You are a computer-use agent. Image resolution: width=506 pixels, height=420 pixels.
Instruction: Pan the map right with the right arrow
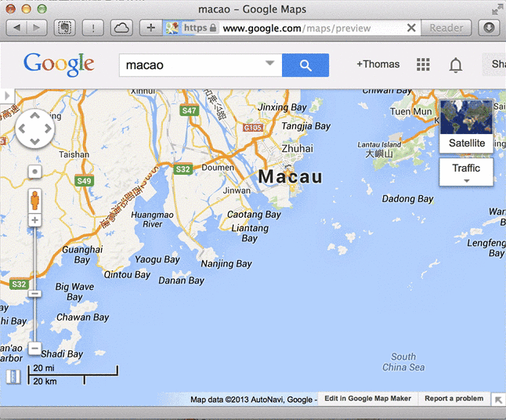[x=48, y=129]
